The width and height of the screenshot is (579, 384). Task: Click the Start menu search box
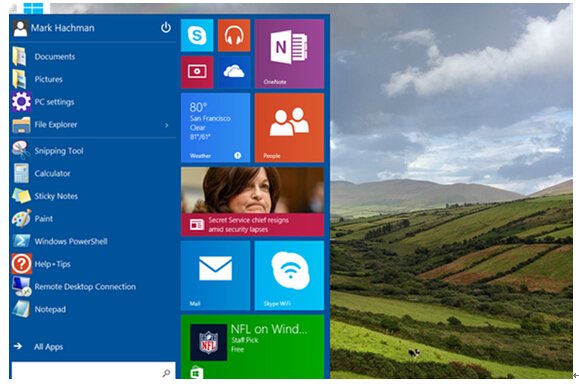tap(93, 371)
